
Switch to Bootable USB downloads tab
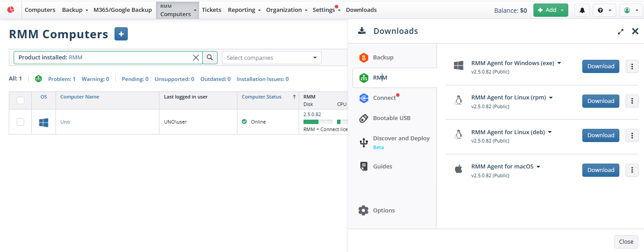pos(392,118)
